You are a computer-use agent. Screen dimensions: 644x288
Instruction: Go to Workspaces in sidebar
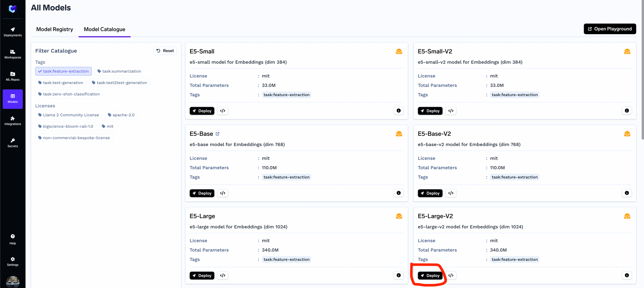click(13, 54)
